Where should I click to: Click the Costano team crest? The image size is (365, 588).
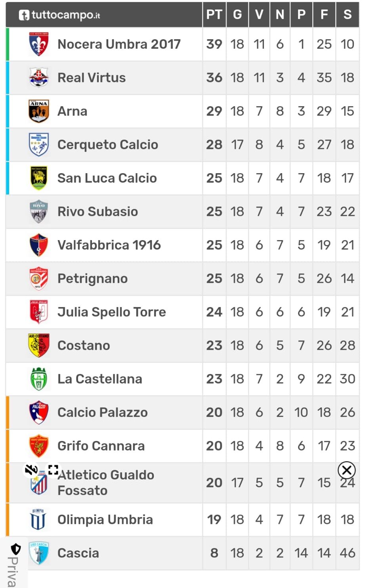pyautogui.click(x=39, y=345)
